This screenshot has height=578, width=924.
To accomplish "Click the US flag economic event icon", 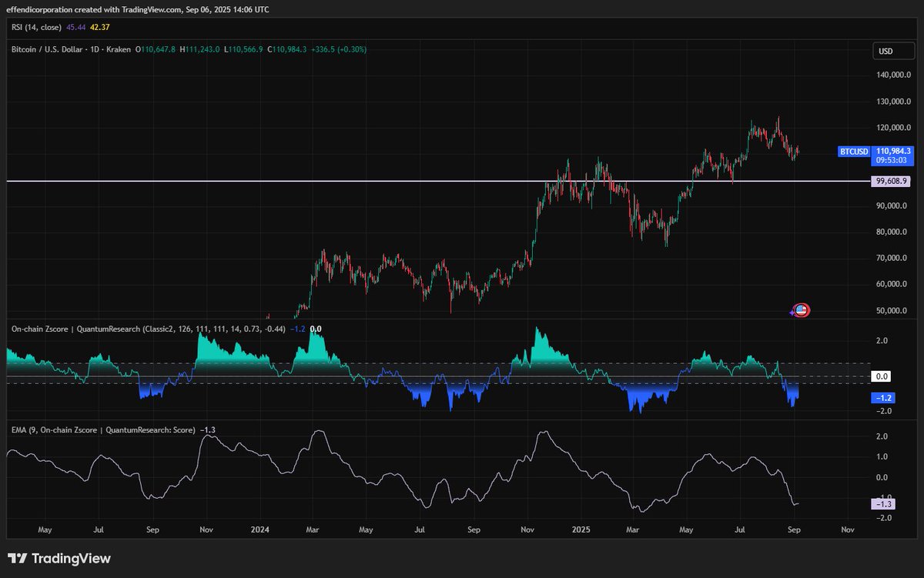I will pos(801,311).
